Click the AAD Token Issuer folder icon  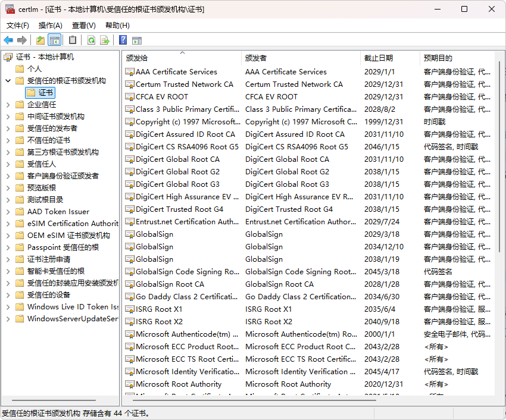[20, 212]
